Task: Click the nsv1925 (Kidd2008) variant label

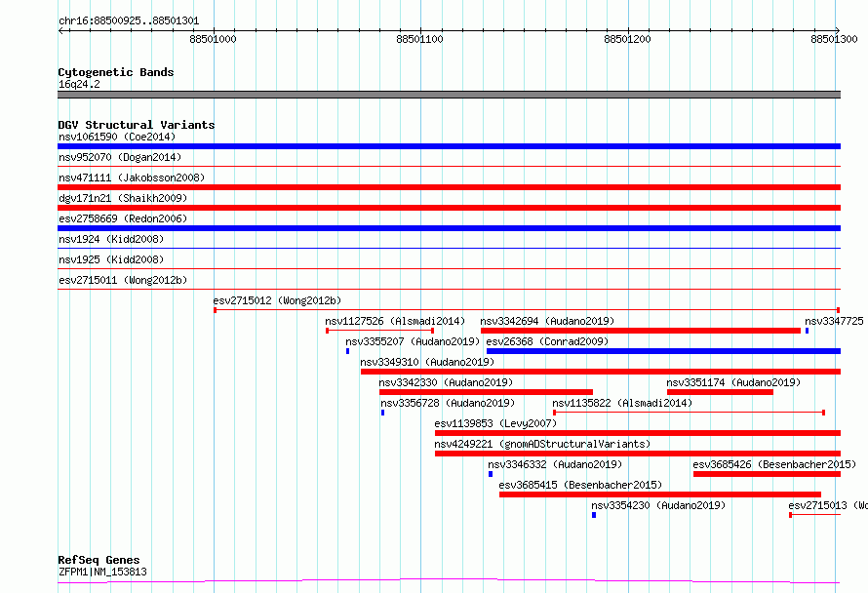Action: pos(111,259)
